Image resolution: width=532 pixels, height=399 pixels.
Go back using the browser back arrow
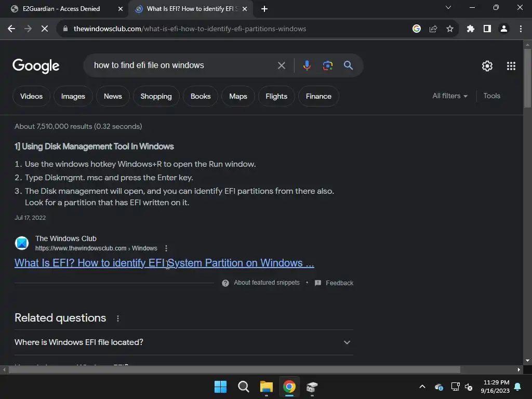(x=11, y=29)
